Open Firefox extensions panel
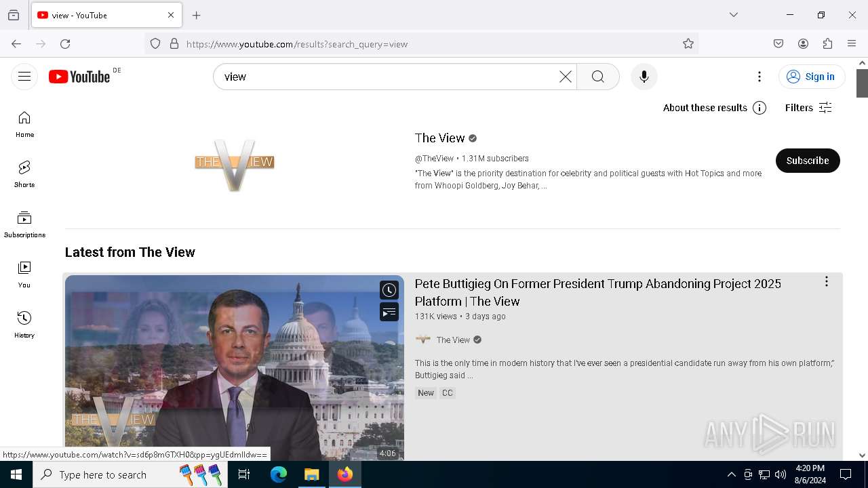 [827, 44]
